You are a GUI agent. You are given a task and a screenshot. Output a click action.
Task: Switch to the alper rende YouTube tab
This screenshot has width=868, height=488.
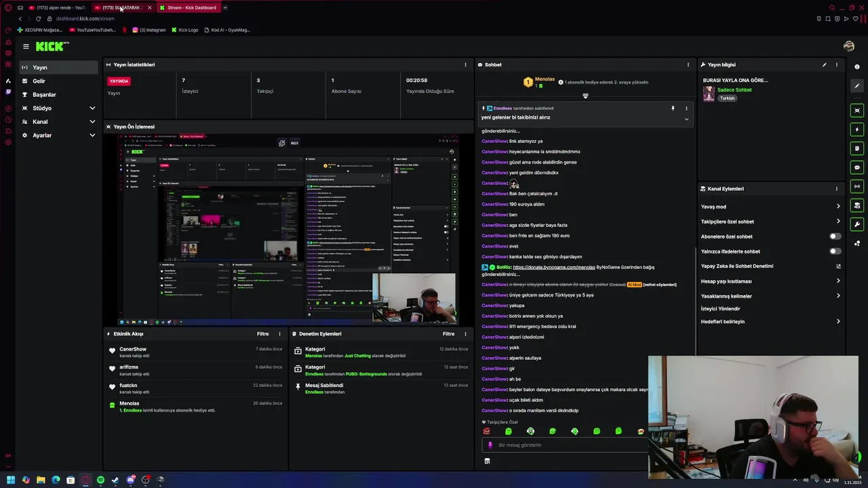point(57,7)
